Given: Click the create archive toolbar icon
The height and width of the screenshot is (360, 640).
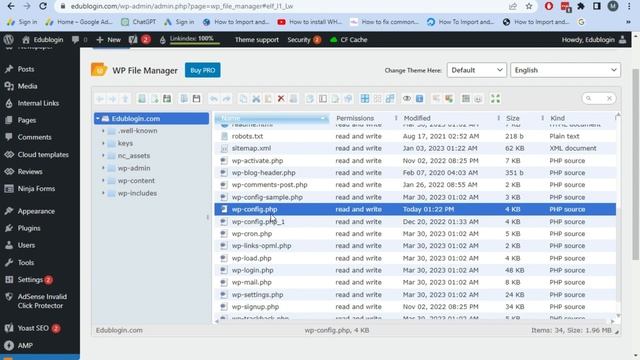Looking at the screenshot, I should [449, 99].
